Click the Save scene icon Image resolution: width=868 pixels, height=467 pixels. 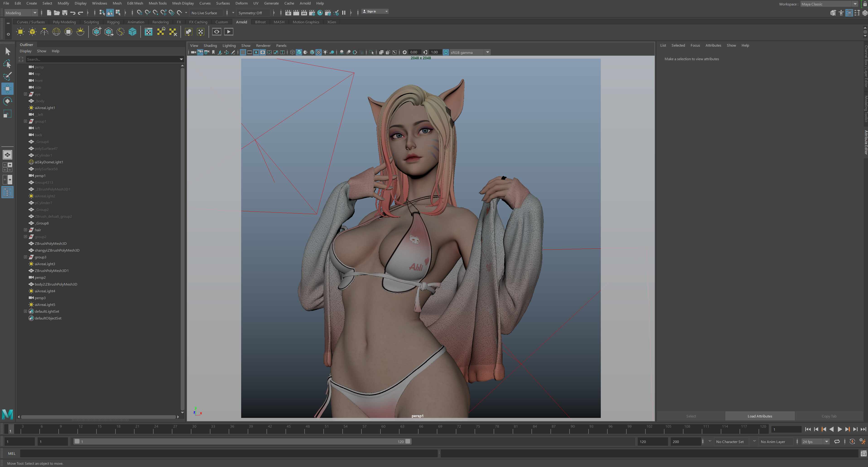pos(65,13)
